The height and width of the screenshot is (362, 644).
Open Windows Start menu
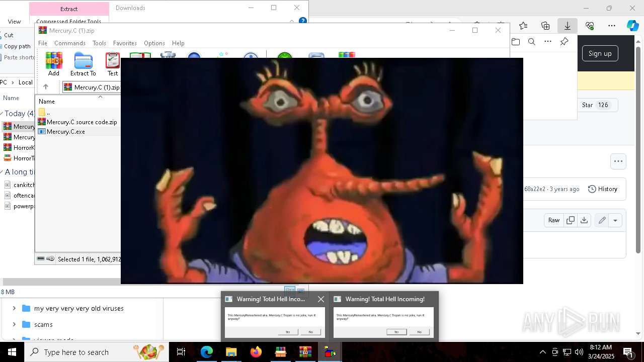click(12, 352)
